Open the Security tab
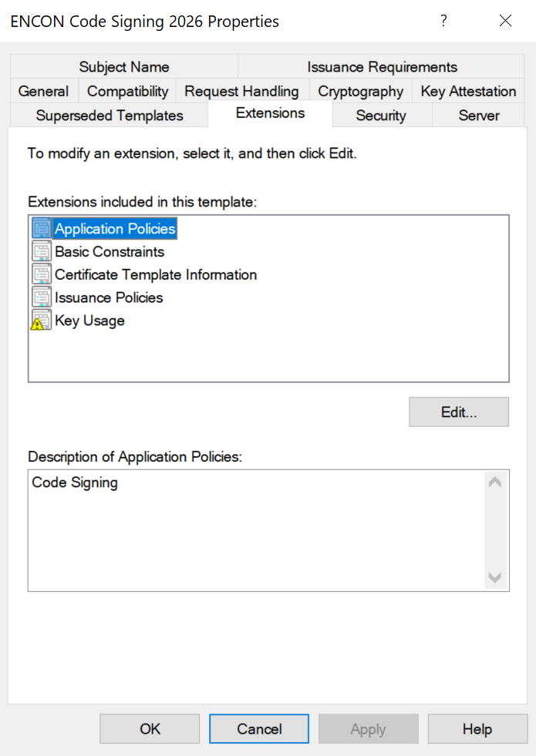 tap(381, 116)
